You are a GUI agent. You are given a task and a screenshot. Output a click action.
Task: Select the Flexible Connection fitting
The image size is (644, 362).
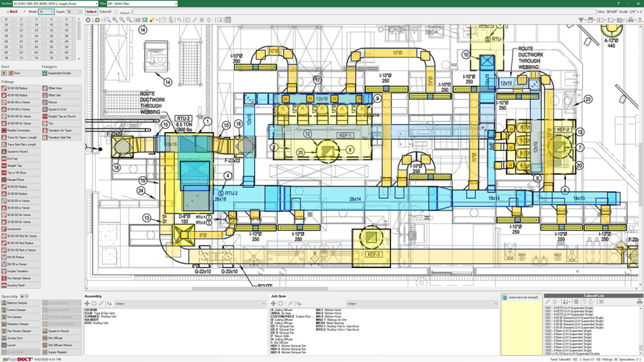pyautogui.click(x=21, y=131)
